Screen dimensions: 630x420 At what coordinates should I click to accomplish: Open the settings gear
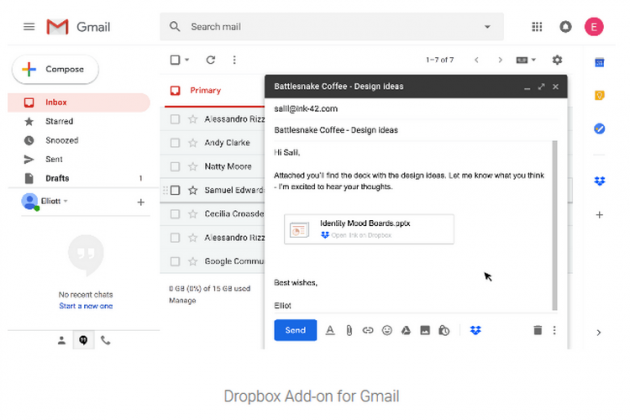(557, 60)
